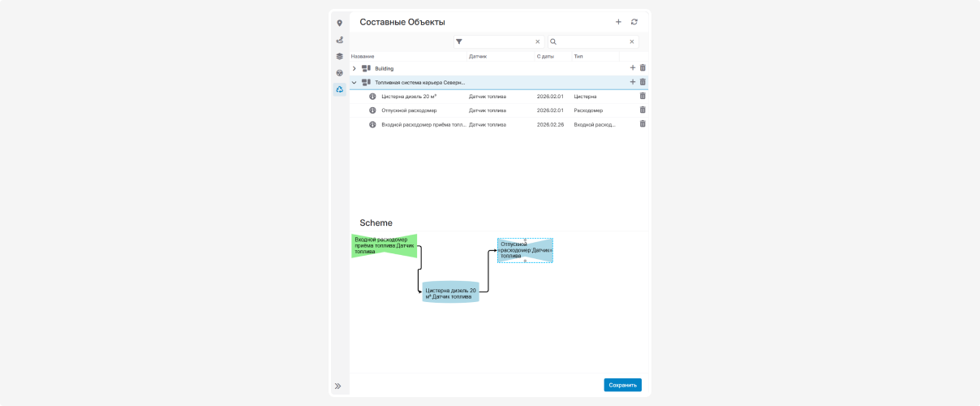Refresh the composite objects list

click(634, 22)
